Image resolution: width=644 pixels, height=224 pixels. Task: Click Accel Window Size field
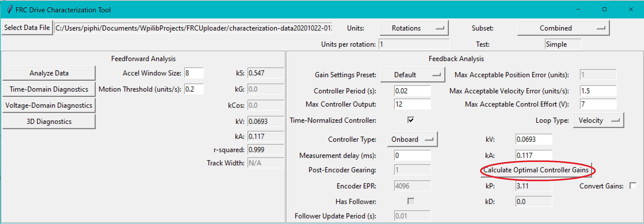[194, 73]
